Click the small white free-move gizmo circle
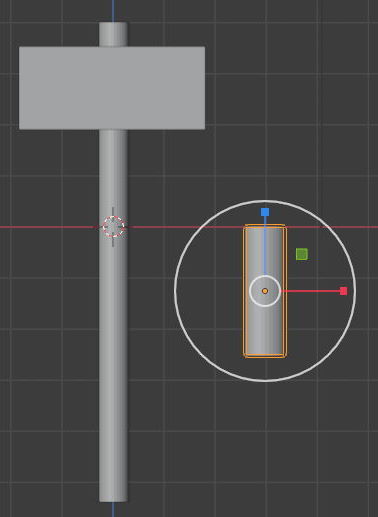378x517 pixels. tap(265, 291)
